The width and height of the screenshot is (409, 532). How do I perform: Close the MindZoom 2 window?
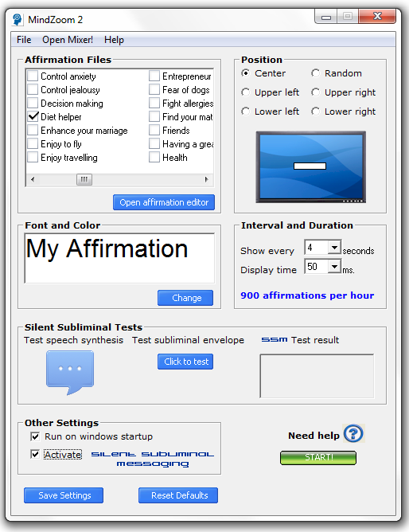[x=377, y=16]
